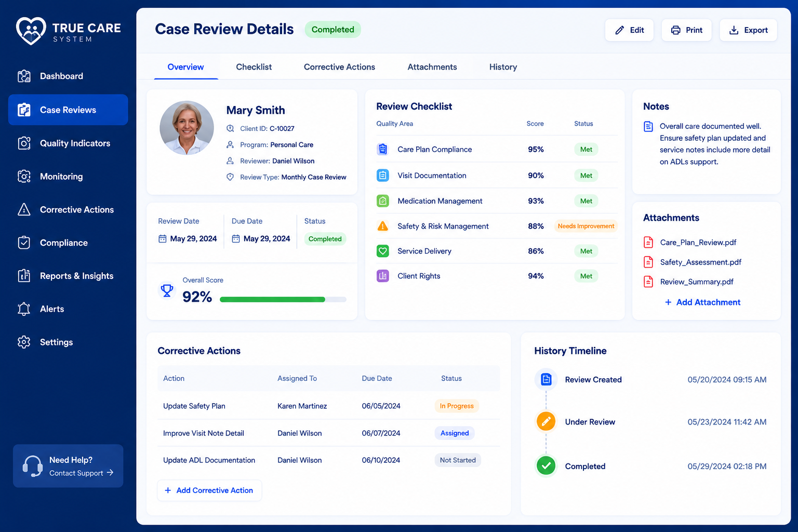The image size is (798, 532).
Task: Click the 95% Care Plan Compliance score
Action: [x=536, y=150]
